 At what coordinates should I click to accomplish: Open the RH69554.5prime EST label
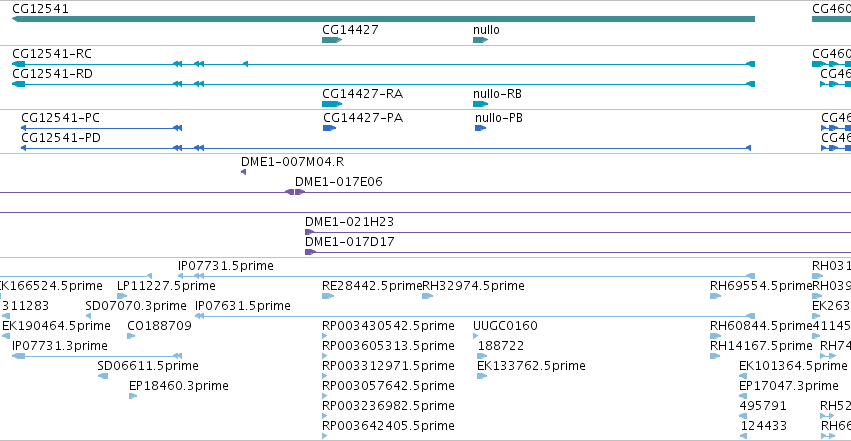point(761,286)
